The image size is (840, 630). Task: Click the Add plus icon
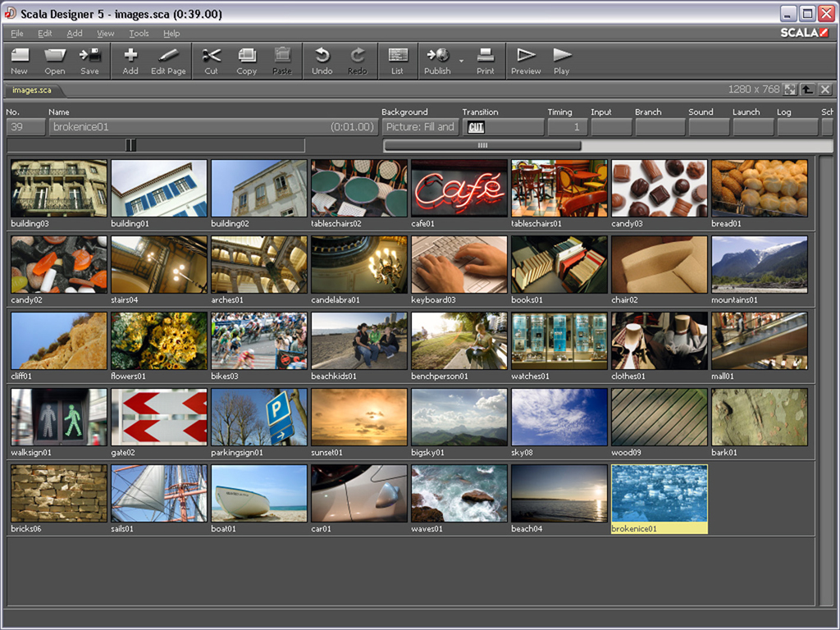coord(130,59)
